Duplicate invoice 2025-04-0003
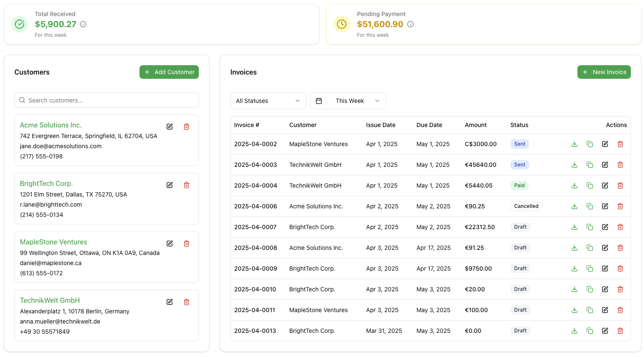644x357 pixels. point(590,165)
